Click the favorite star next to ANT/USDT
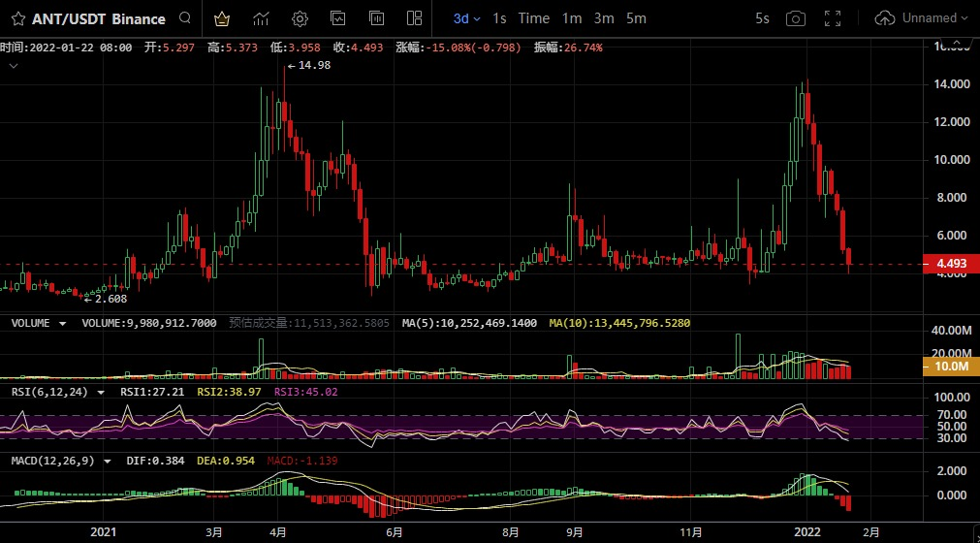The width and height of the screenshot is (980, 543). (17, 18)
